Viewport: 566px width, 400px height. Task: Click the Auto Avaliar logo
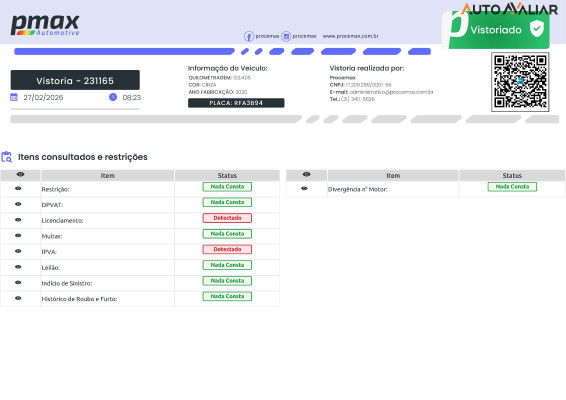click(510, 8)
